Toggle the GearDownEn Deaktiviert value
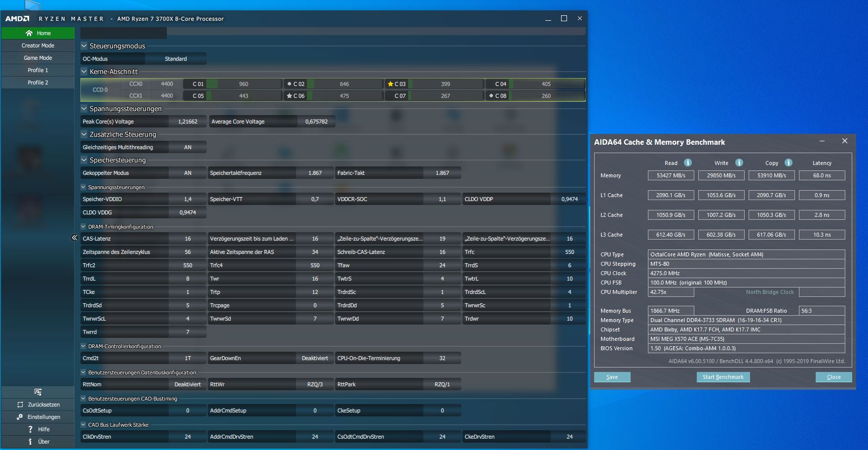The height and width of the screenshot is (450, 868). [315, 358]
